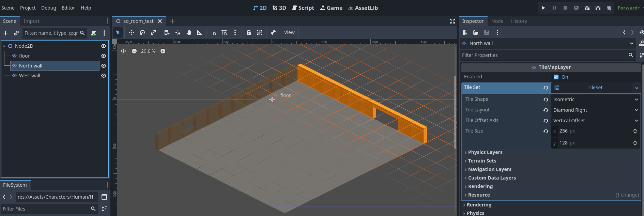Uncheck the Enabled On checkbox
Screen dimensions: 644x216
pos(556,77)
